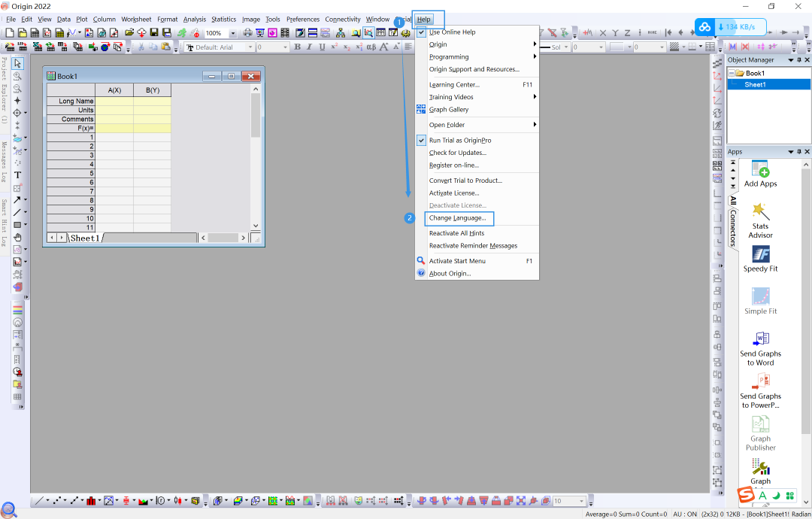
Task: Choose Change Language... menu entry
Action: pyautogui.click(x=458, y=218)
